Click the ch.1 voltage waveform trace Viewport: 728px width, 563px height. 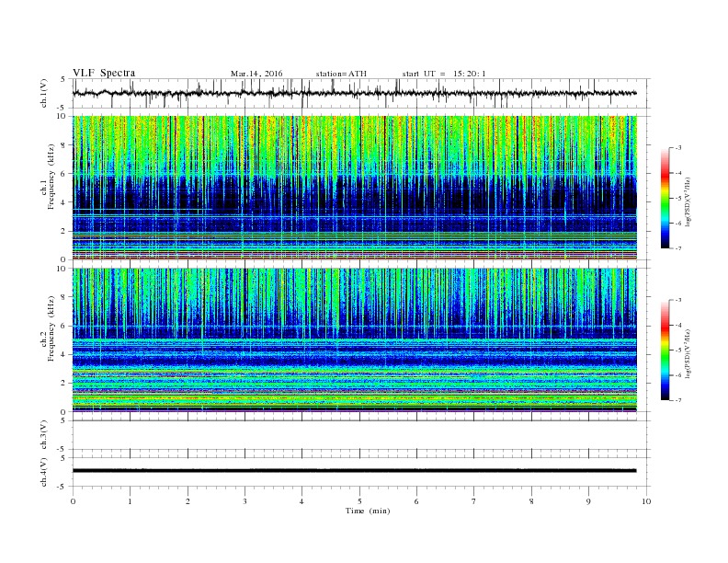point(354,93)
